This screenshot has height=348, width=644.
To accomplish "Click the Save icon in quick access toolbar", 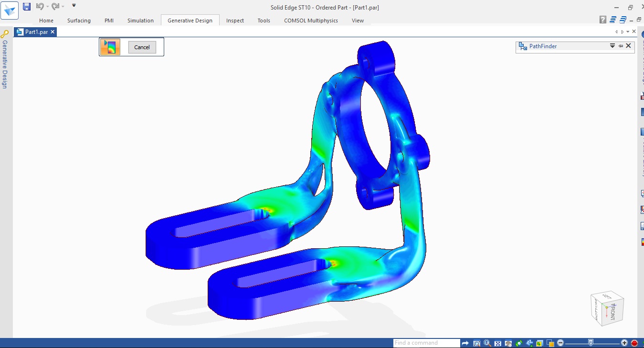I will (x=27, y=7).
